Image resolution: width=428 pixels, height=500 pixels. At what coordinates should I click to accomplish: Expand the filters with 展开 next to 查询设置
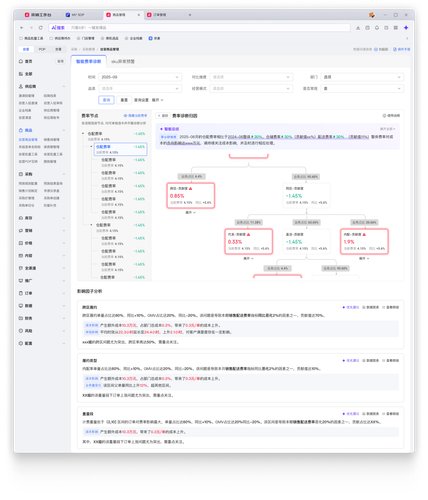(158, 100)
